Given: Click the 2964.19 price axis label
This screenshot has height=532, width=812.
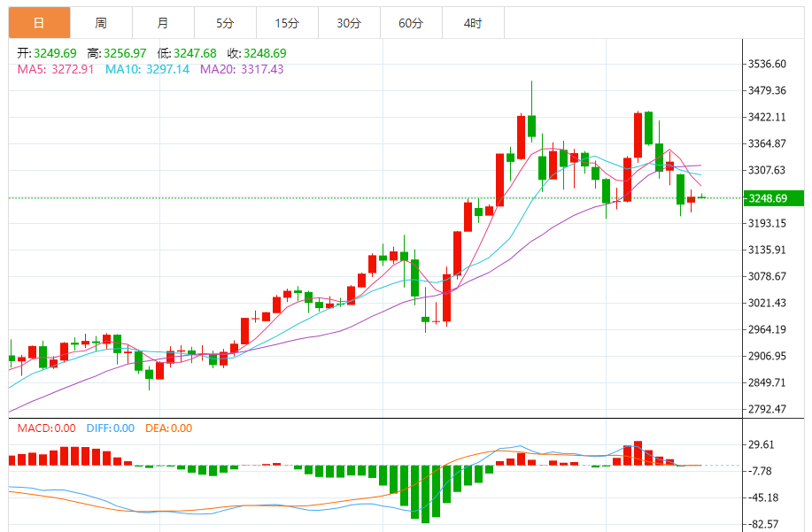Looking at the screenshot, I should tap(767, 329).
